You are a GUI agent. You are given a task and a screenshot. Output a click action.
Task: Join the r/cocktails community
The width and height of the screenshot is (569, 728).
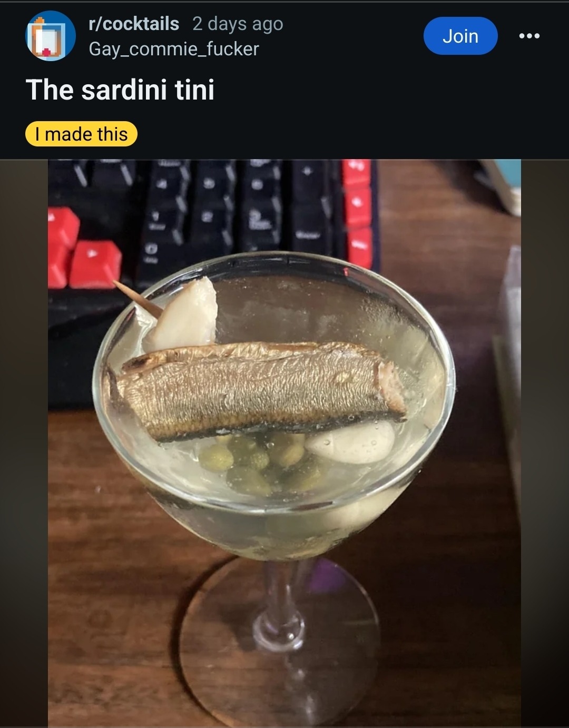coord(460,36)
